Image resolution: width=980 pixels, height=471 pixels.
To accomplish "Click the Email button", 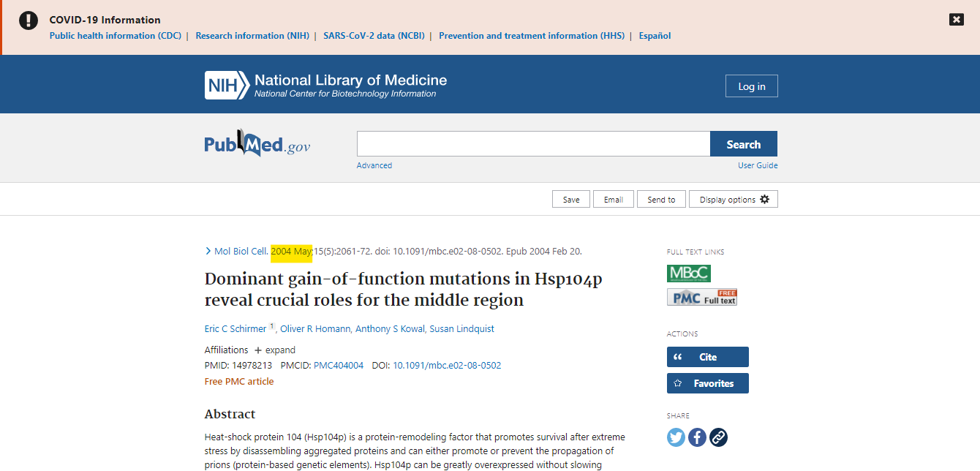I will 614,199.
